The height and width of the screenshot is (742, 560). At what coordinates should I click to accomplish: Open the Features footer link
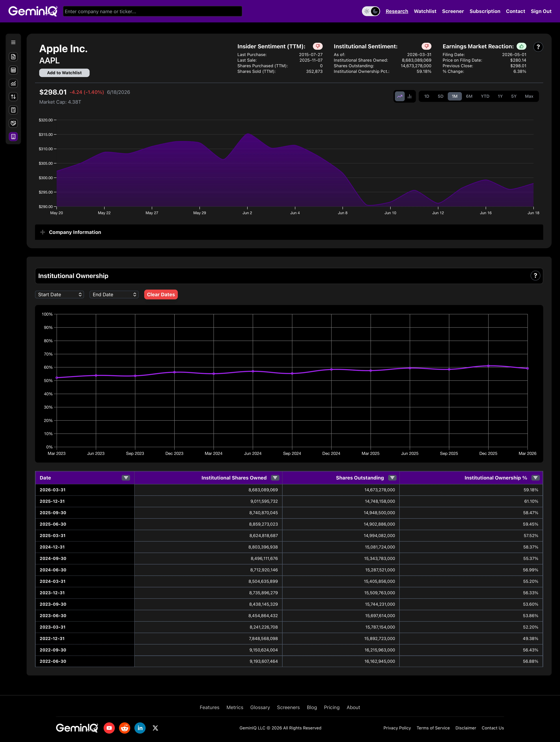tap(210, 707)
